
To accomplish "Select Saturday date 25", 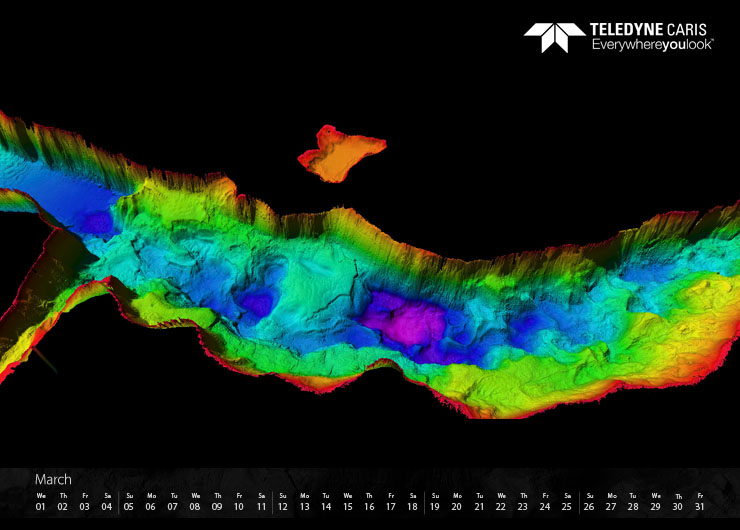I will click(x=567, y=506).
